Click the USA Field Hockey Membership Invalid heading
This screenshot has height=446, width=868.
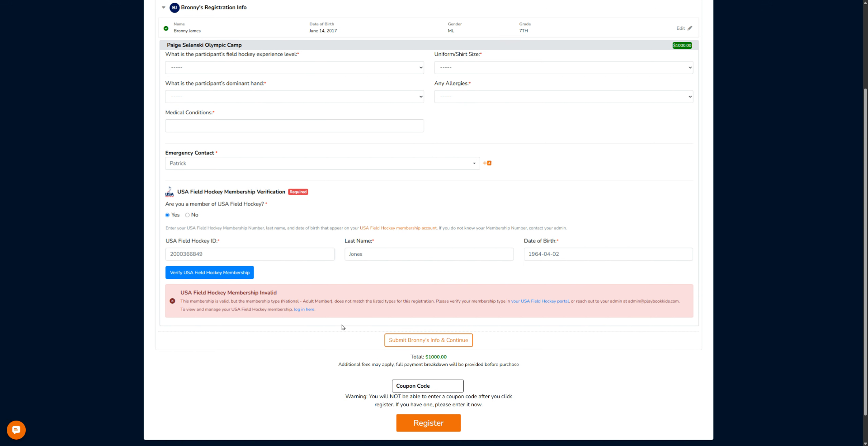(x=228, y=293)
